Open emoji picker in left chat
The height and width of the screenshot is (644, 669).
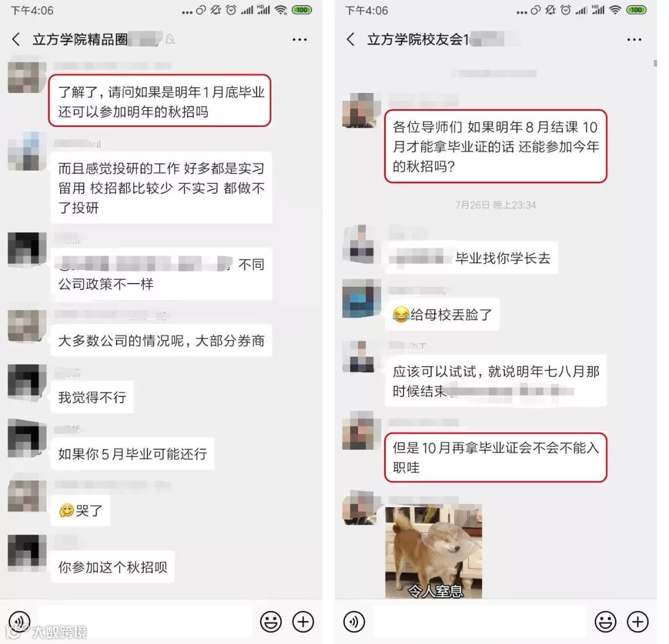pyautogui.click(x=271, y=621)
